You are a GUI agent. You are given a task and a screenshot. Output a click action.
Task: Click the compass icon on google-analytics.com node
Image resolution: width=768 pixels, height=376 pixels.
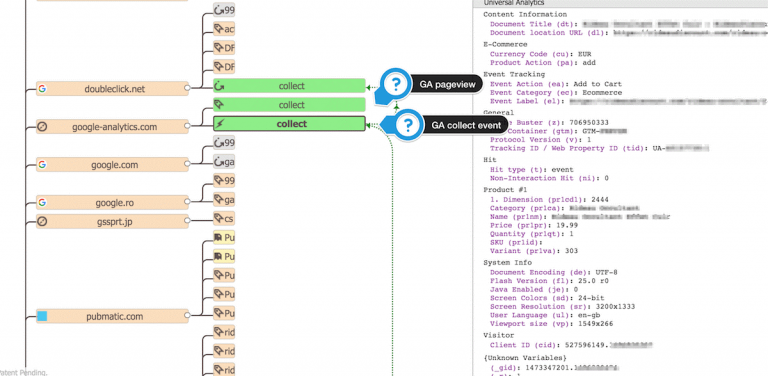[x=43, y=127]
